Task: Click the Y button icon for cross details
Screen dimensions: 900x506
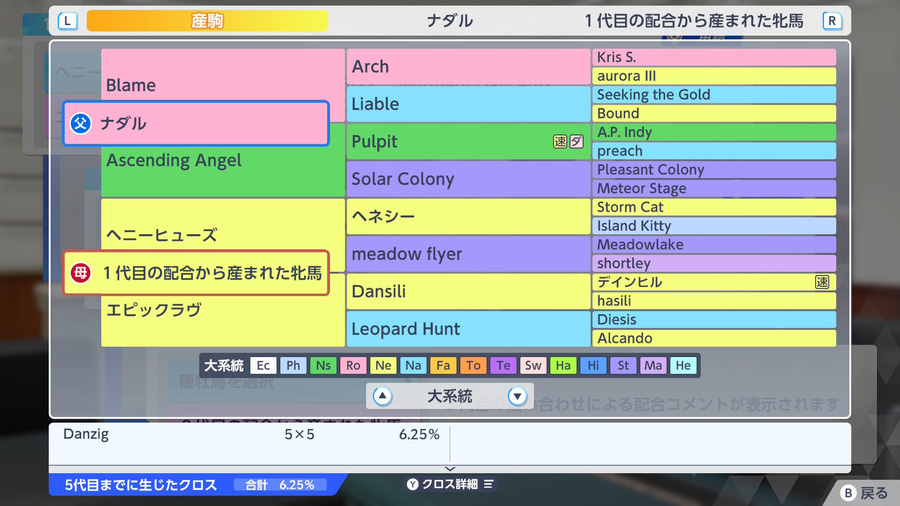Action: (x=413, y=484)
